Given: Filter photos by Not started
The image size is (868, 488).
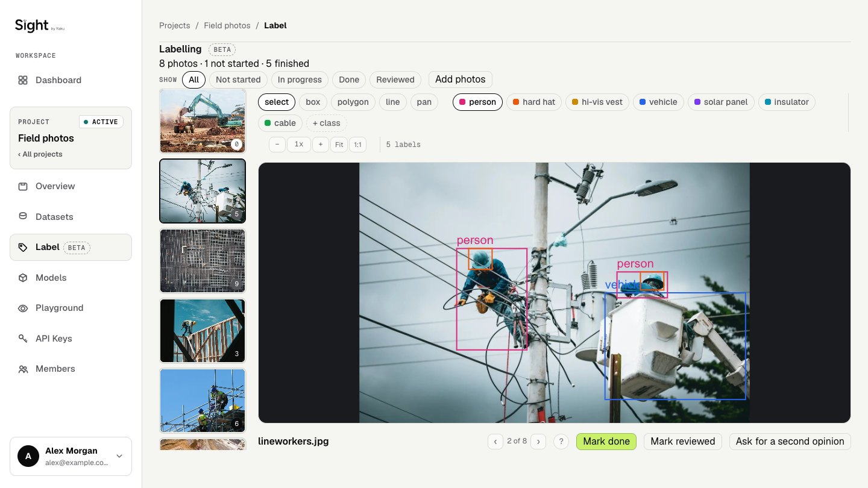Looking at the screenshot, I should 238,80.
